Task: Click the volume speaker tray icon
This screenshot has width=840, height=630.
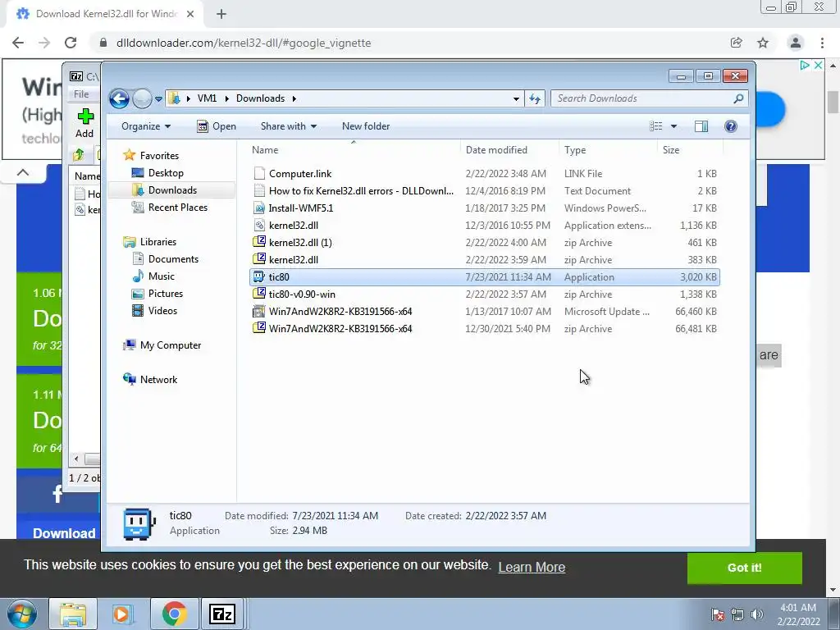Action: tap(756, 614)
